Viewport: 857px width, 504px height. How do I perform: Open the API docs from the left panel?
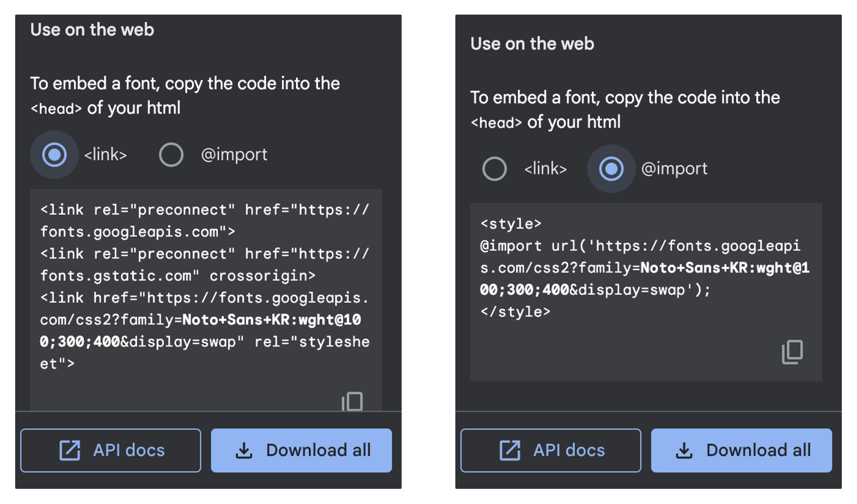(x=110, y=450)
